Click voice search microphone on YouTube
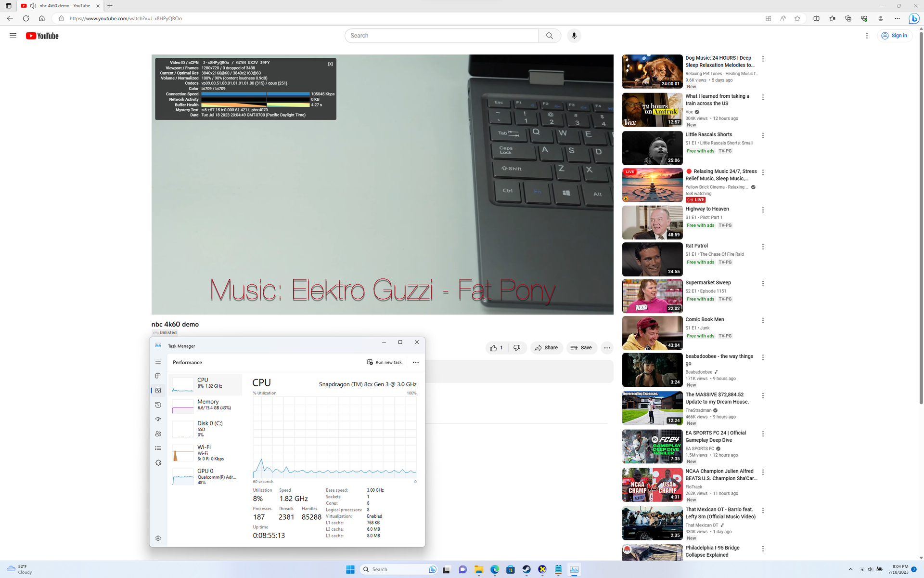Image resolution: width=924 pixels, height=578 pixels. (574, 36)
